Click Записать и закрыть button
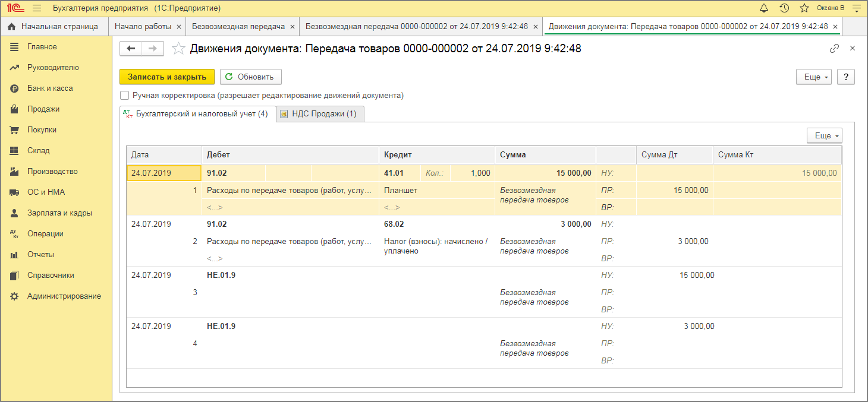Image resolution: width=868 pixels, height=402 pixels. (167, 77)
